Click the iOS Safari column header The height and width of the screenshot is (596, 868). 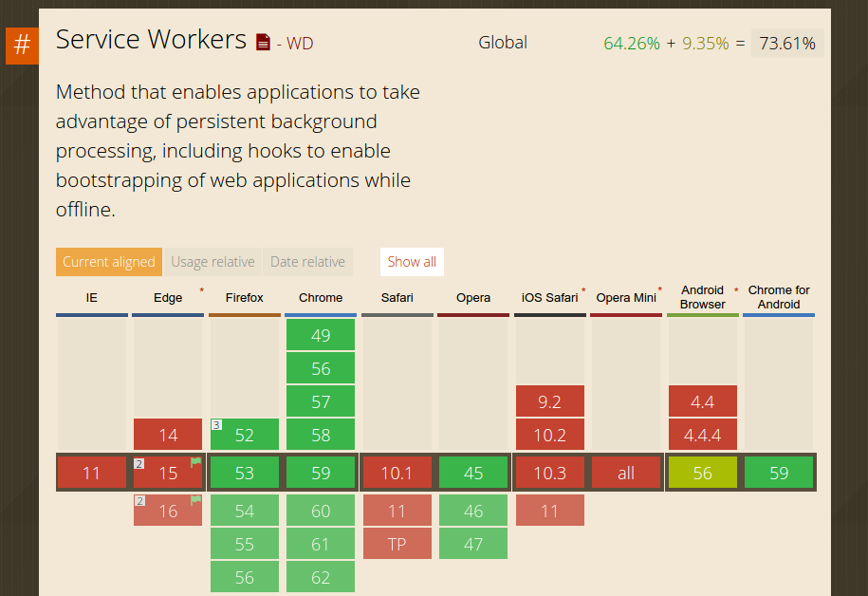549,298
